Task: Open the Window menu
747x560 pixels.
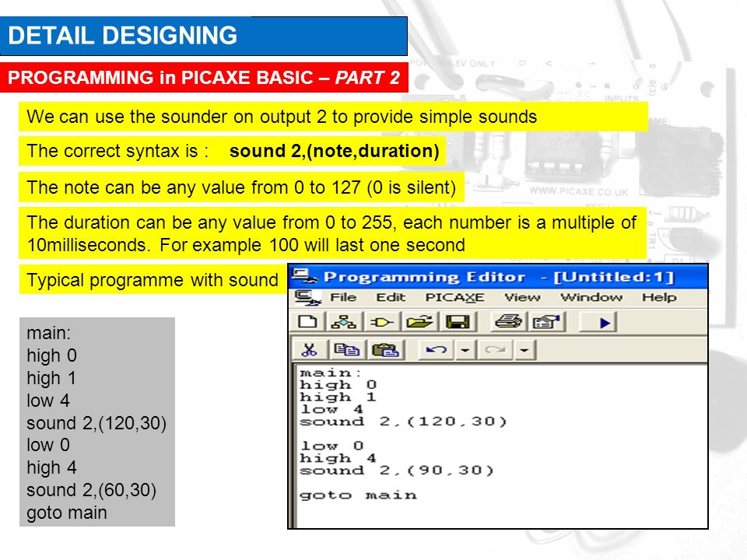Action: tap(591, 297)
